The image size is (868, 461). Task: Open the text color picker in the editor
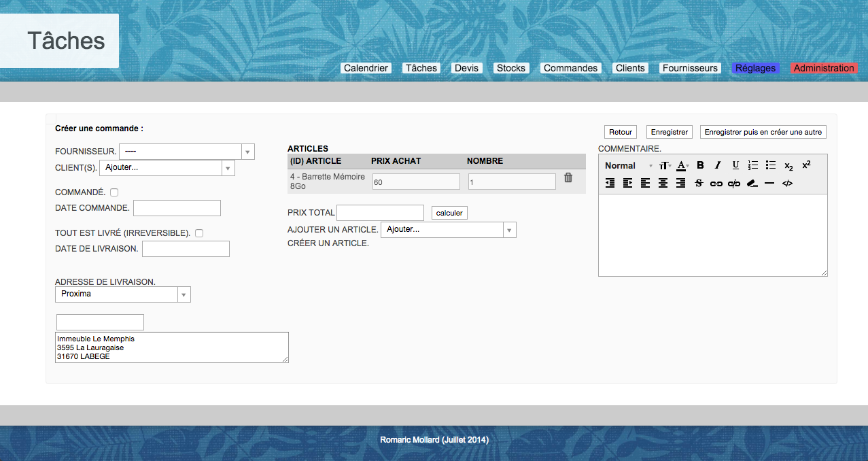click(x=682, y=165)
